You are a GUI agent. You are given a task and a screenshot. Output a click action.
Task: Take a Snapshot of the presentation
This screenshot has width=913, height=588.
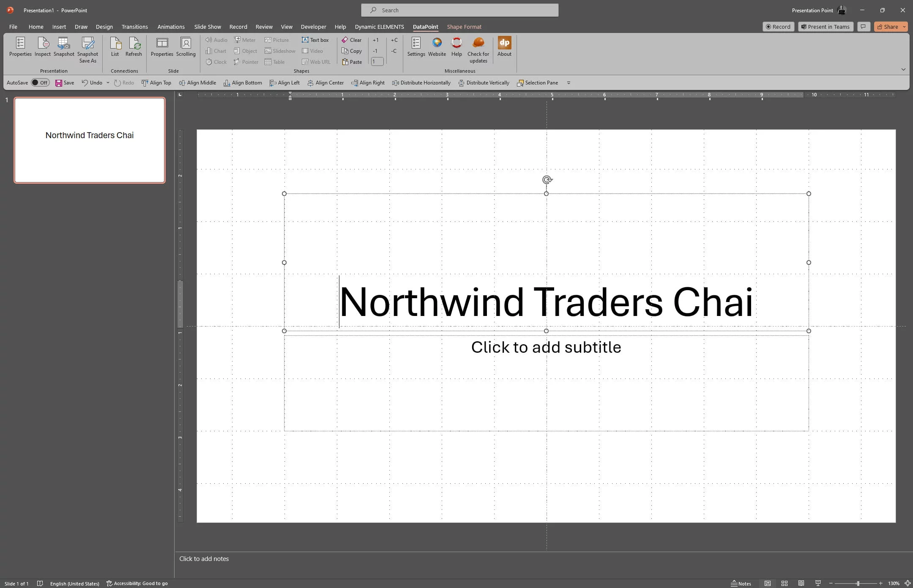(x=64, y=47)
